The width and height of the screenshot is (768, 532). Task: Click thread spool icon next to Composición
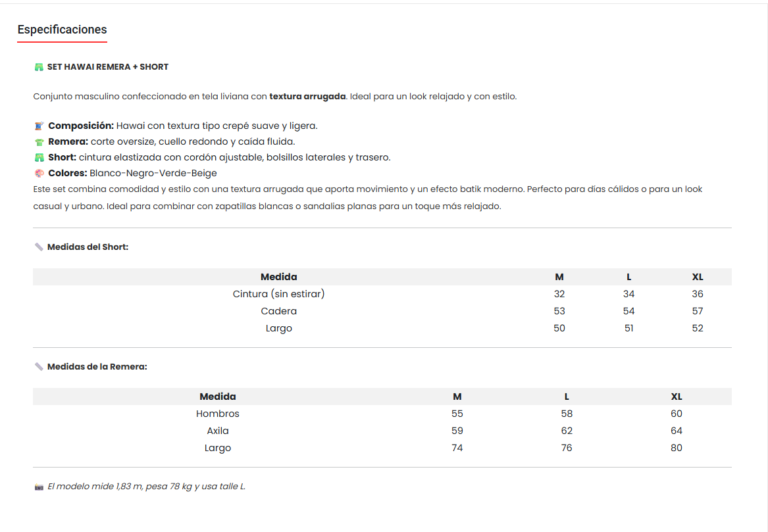(x=39, y=126)
